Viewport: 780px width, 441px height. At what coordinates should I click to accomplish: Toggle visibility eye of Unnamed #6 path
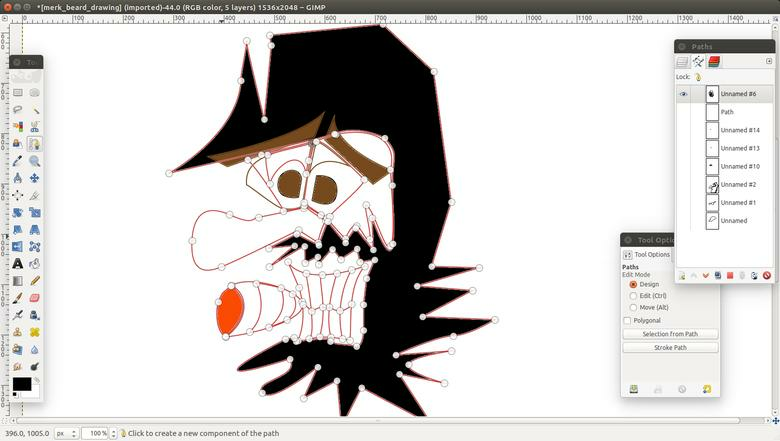(x=684, y=94)
